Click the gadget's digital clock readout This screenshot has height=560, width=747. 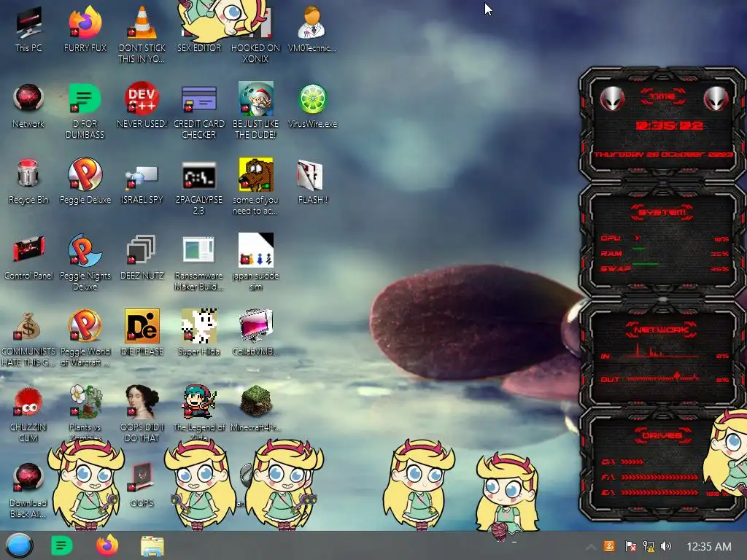coord(670,125)
